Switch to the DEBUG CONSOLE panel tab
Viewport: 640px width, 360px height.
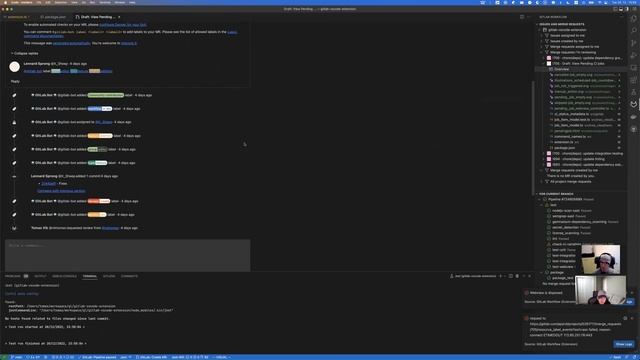64,276
